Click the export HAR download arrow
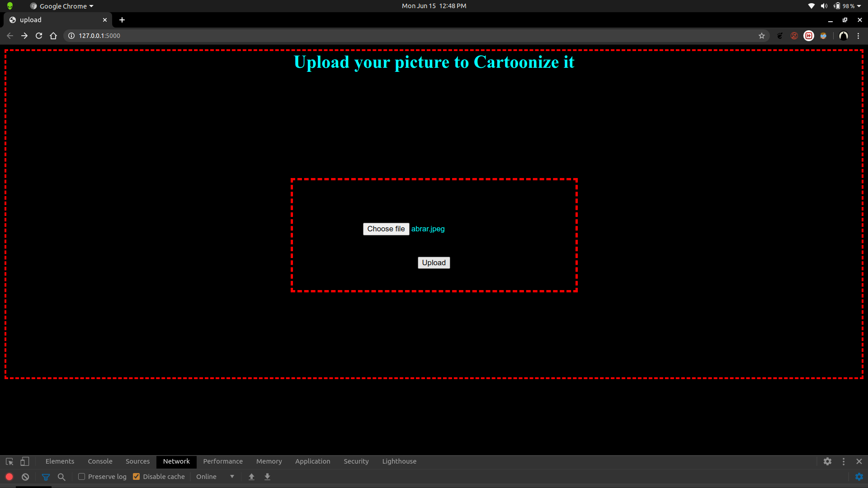868x488 pixels. tap(267, 477)
